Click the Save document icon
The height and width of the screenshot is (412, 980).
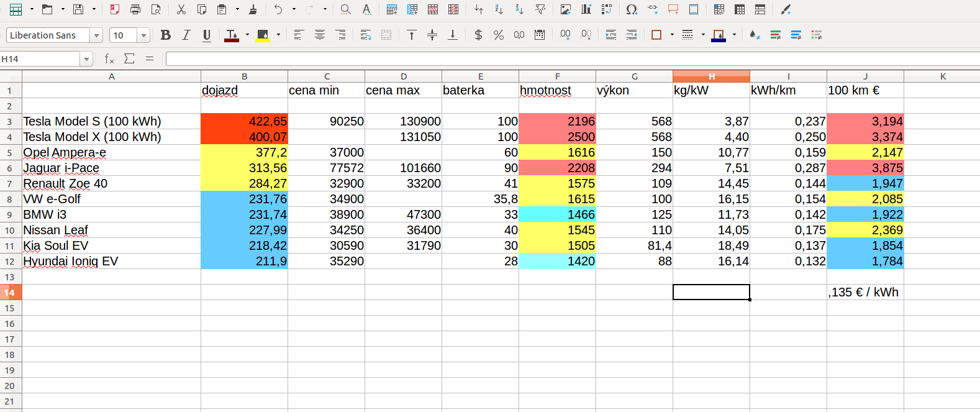point(78,9)
